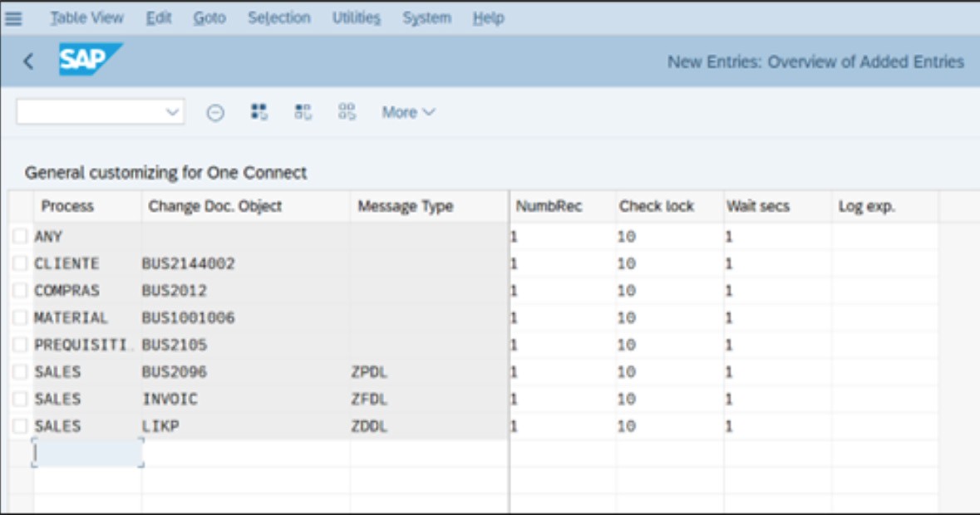Click the Process column header
Viewport: 980px width, 515px height.
87,207
